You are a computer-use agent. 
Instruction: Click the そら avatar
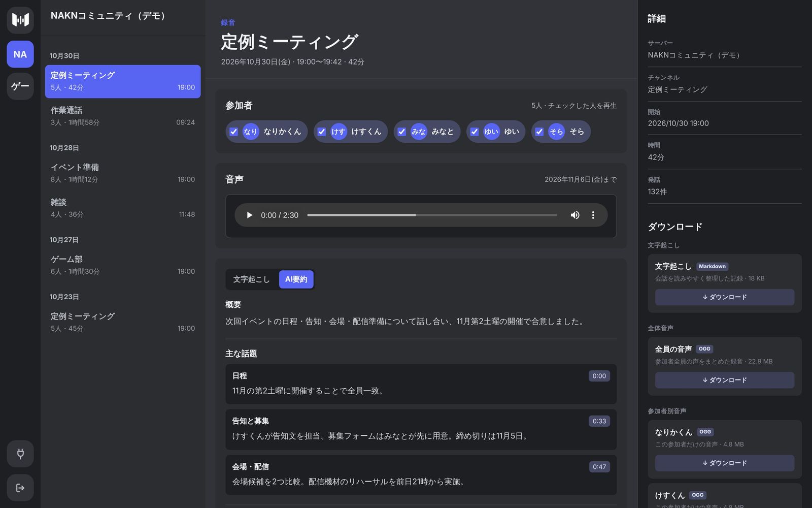556,132
